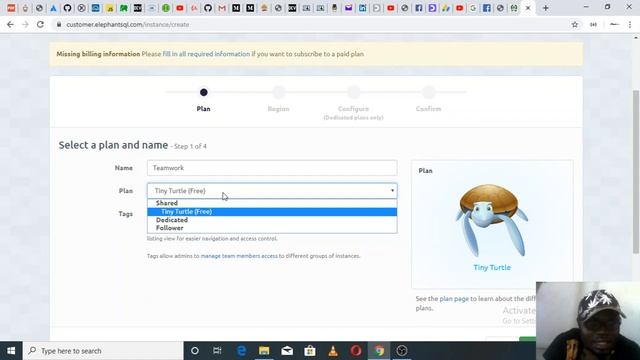Click the address bar URL
Screen dimensions: 640x360
click(127, 24)
